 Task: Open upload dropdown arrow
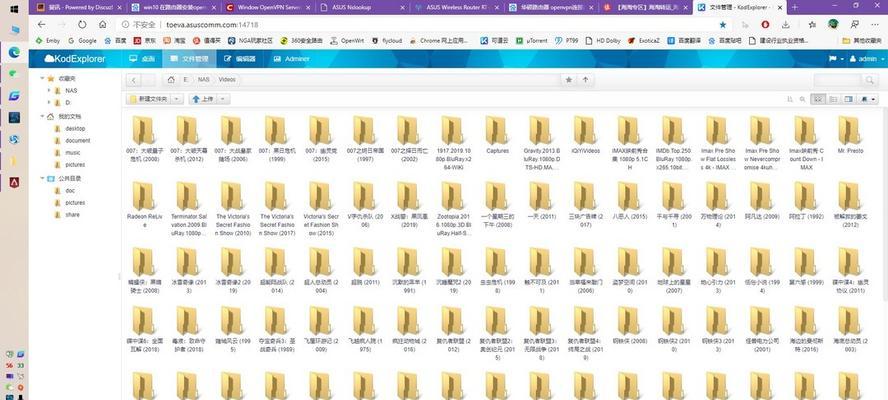pyautogui.click(x=223, y=99)
